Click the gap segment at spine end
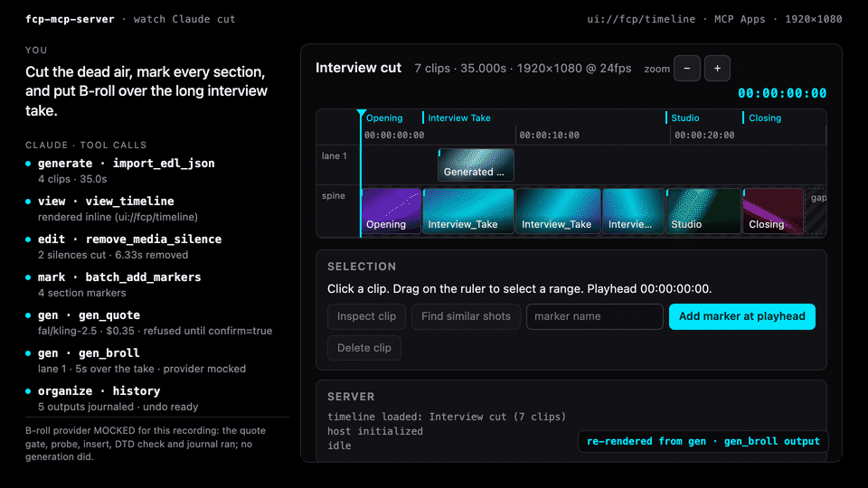This screenshot has height=488, width=868. (816, 211)
